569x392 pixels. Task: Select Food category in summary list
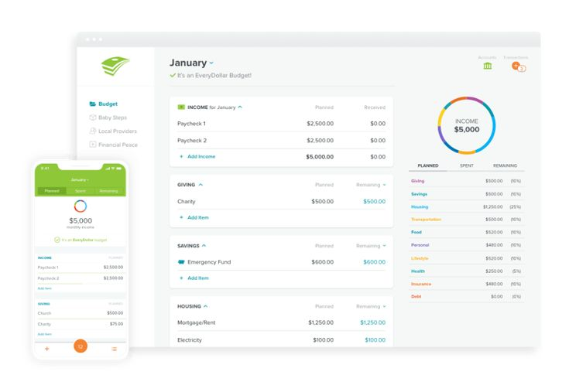pyautogui.click(x=416, y=232)
